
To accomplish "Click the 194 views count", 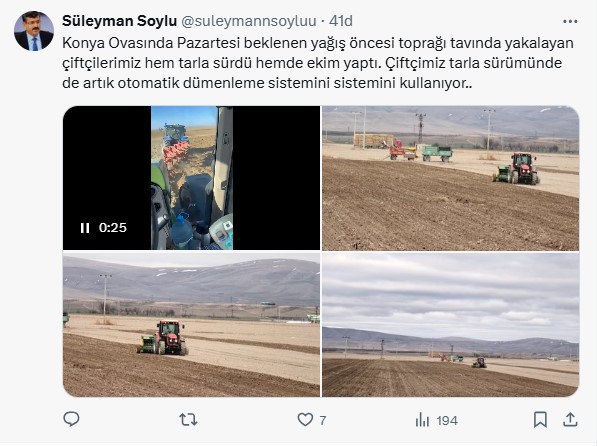I will [x=447, y=420].
